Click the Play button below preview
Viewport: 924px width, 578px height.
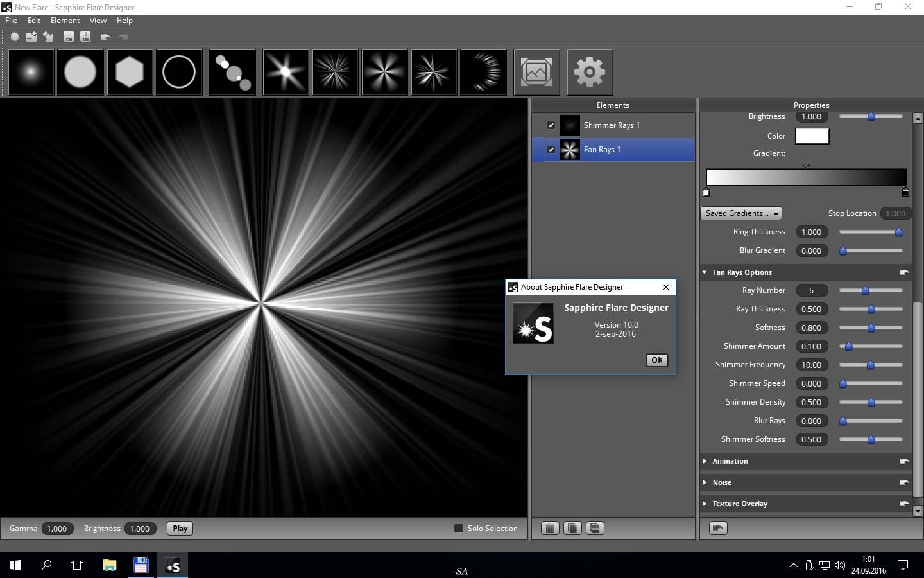[x=180, y=529]
